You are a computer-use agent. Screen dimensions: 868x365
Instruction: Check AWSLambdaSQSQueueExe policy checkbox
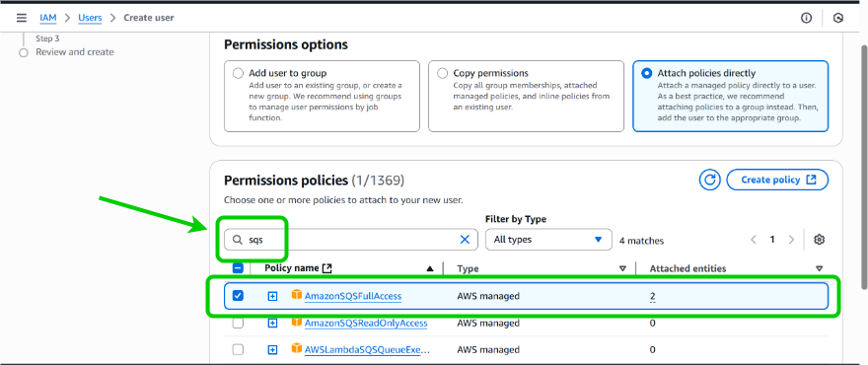pos(238,349)
